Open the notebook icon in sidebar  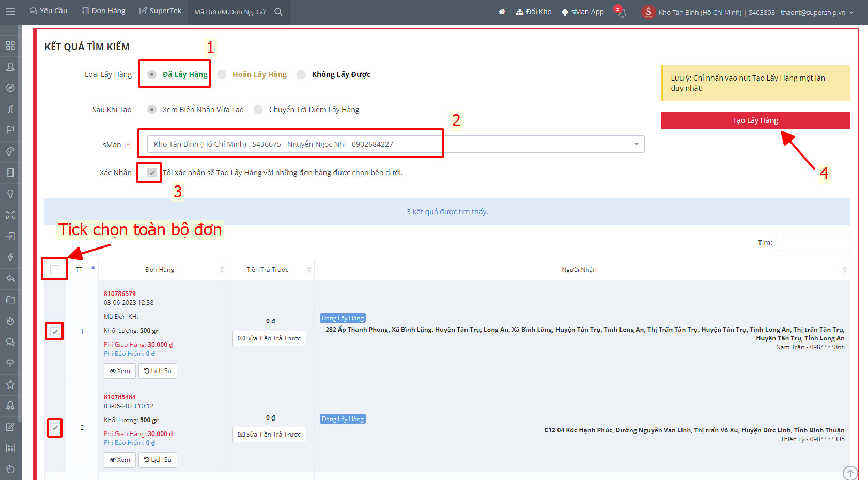tap(10, 173)
